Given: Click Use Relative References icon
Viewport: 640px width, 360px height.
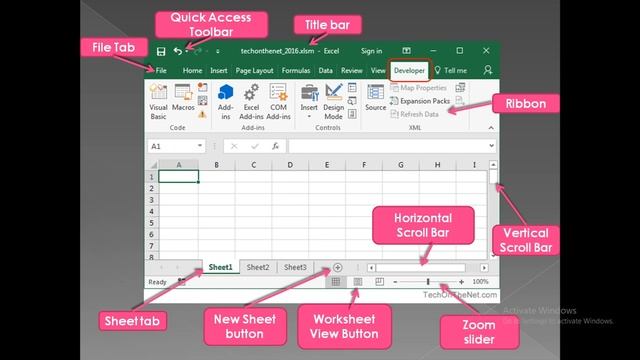Looking at the screenshot, I should coord(202,101).
